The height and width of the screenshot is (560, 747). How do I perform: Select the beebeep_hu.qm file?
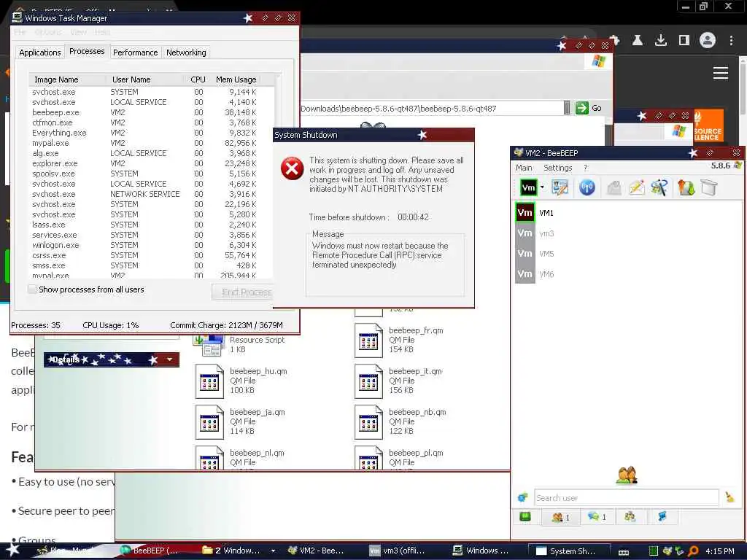(x=242, y=381)
